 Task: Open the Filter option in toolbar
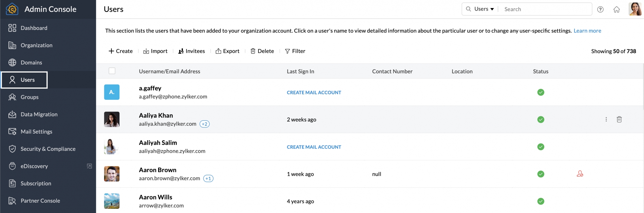pos(295,51)
